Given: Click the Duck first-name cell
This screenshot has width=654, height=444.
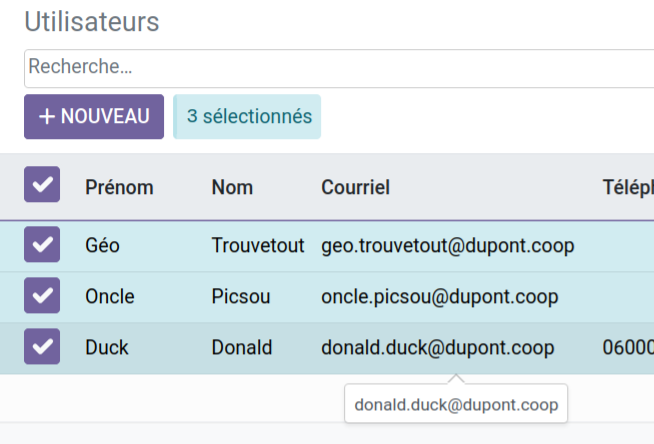Looking at the screenshot, I should point(106,348).
